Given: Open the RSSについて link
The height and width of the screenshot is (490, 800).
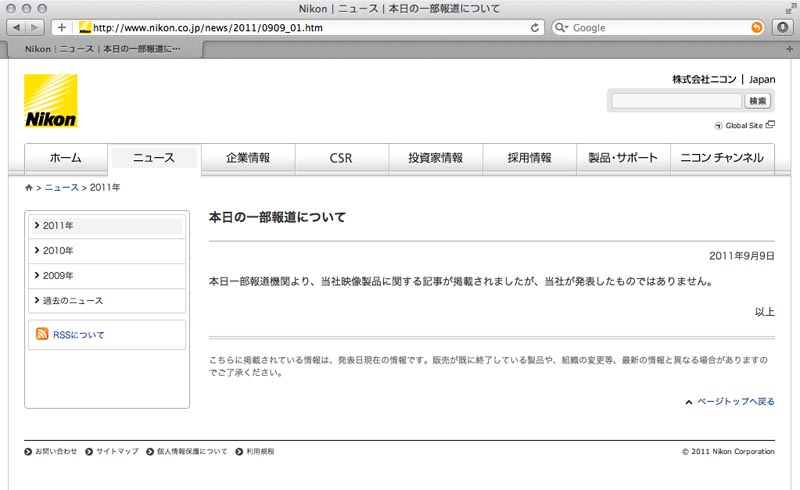Looking at the screenshot, I should coord(79,335).
